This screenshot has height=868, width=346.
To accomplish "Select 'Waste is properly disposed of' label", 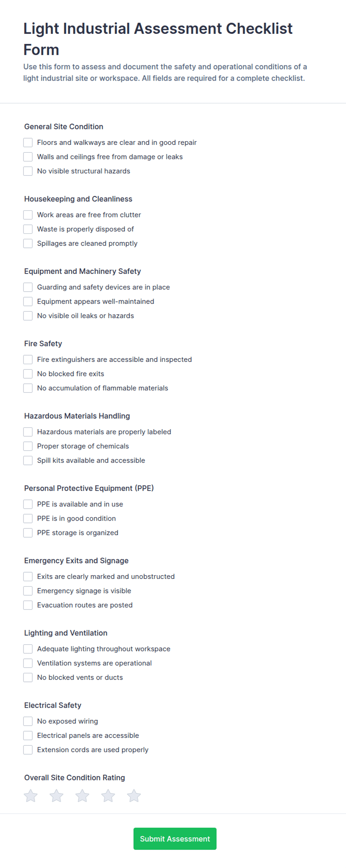I will click(x=85, y=229).
